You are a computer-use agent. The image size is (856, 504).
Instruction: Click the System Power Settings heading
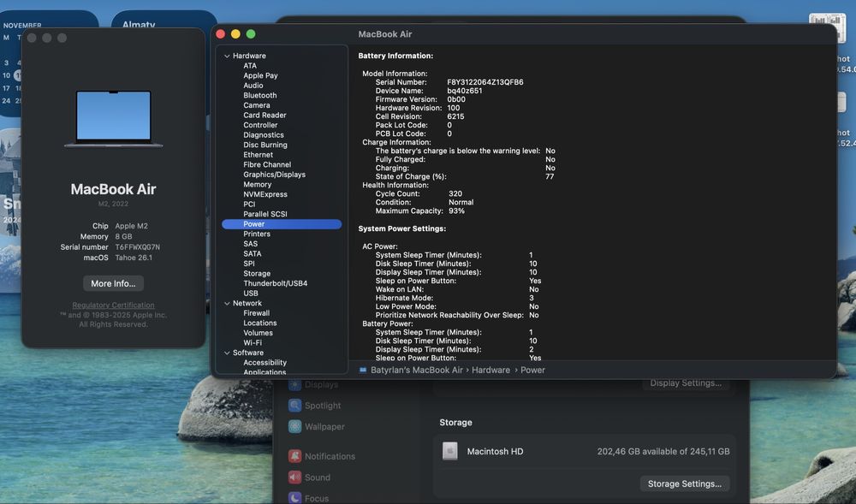(x=401, y=228)
